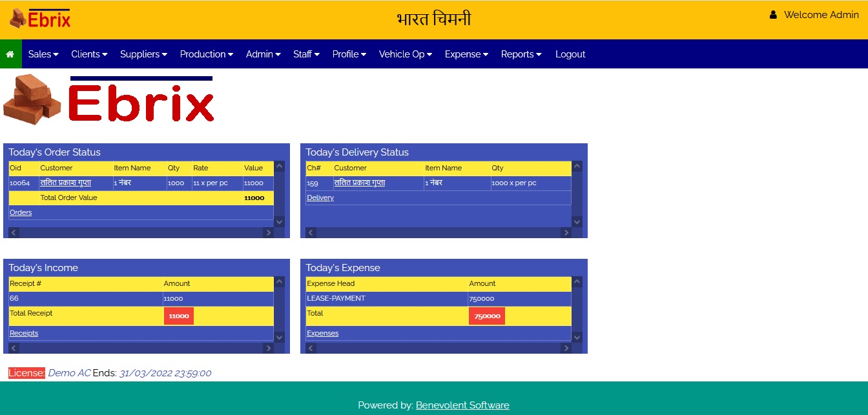Open the Clients dropdown menu
Screen dimensions: 868x415
[89, 54]
